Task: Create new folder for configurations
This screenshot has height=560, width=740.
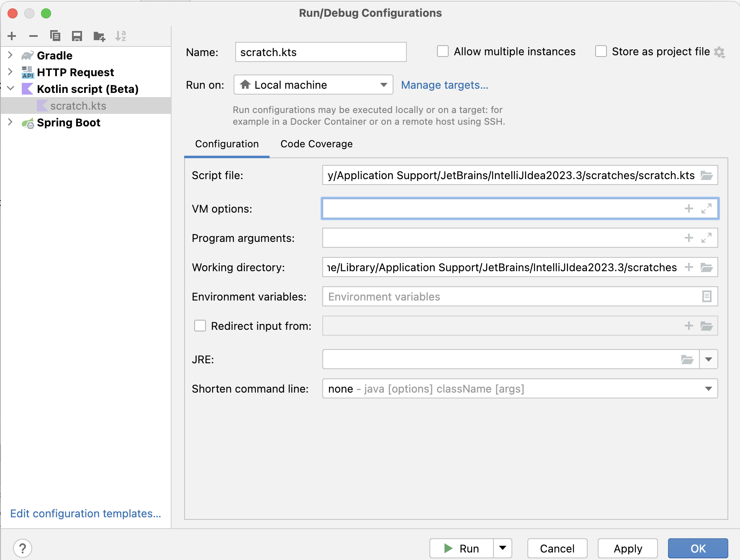Action: 99,36
